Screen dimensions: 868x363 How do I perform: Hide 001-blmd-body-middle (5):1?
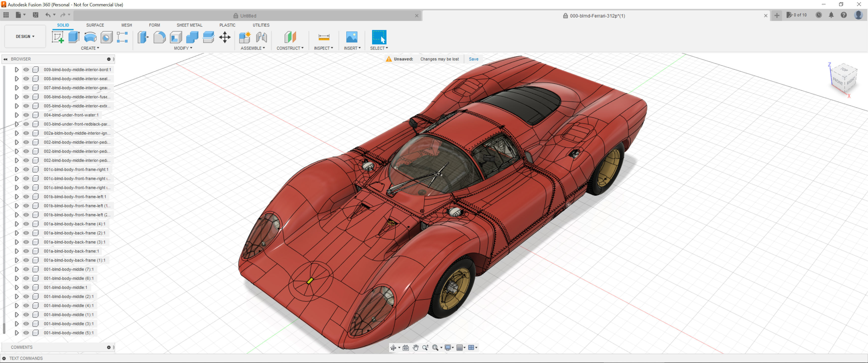26,333
